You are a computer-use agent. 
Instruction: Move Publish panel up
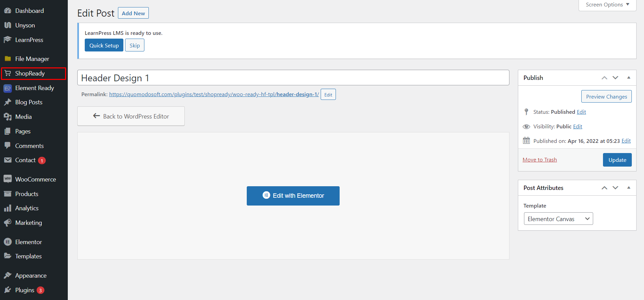point(604,78)
